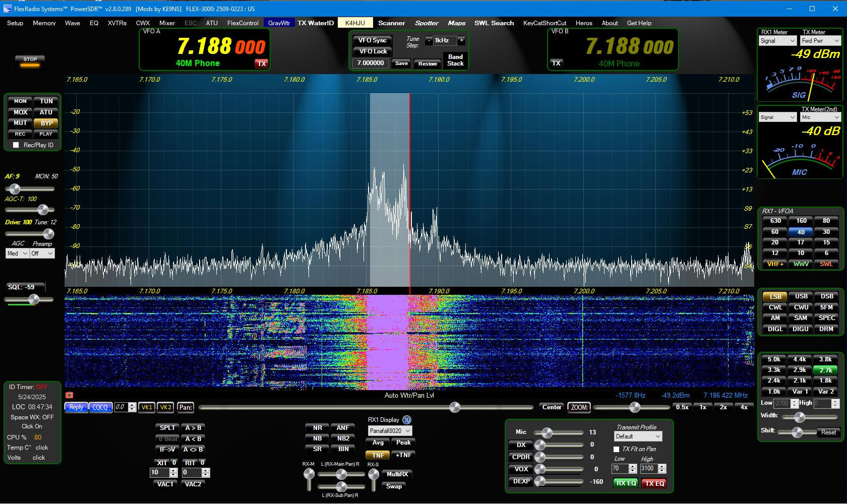The height and width of the screenshot is (504, 847).
Task: Increase tune step with plus button
Action: click(461, 40)
